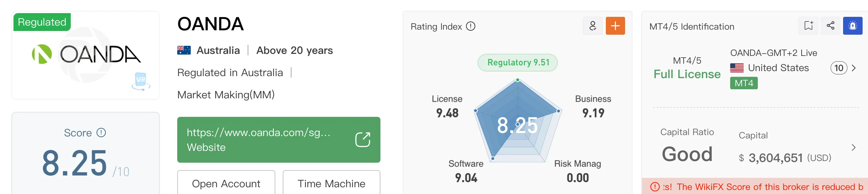Click the share icon
The image size is (868, 194).
point(831,26)
